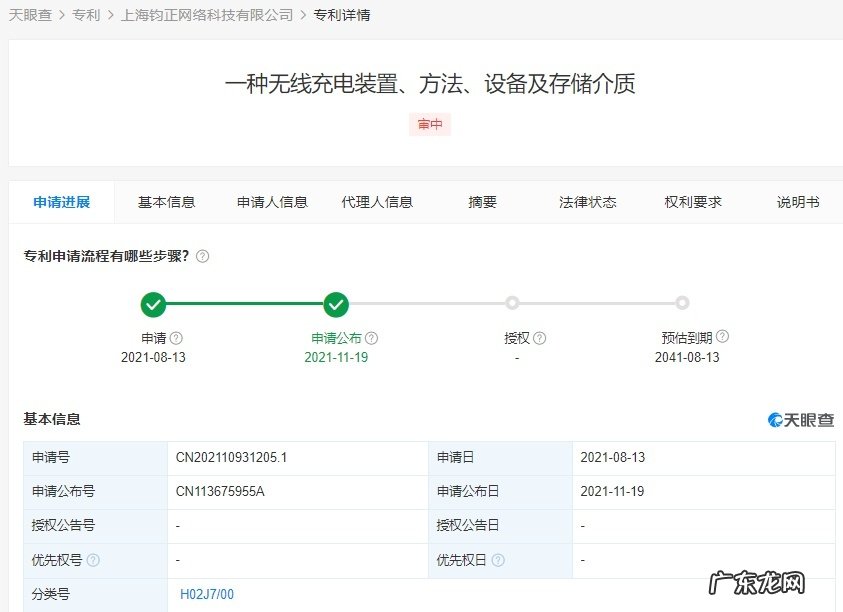
Task: Click help icon next to 优先权号 field
Action: coord(93,561)
